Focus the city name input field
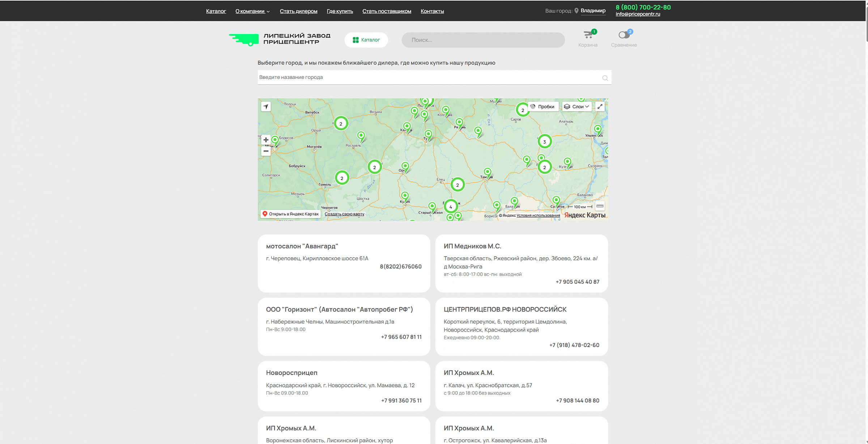This screenshot has width=868, height=444. [x=427, y=77]
